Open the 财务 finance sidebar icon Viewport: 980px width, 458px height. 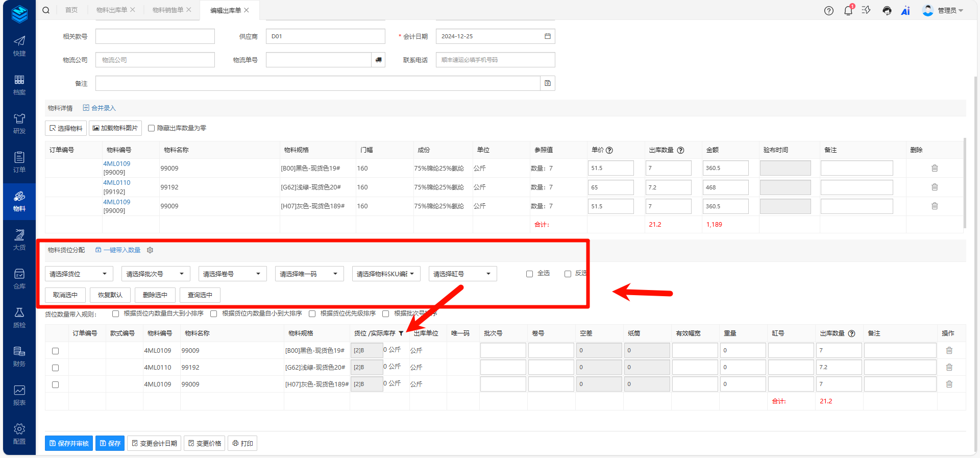click(19, 356)
